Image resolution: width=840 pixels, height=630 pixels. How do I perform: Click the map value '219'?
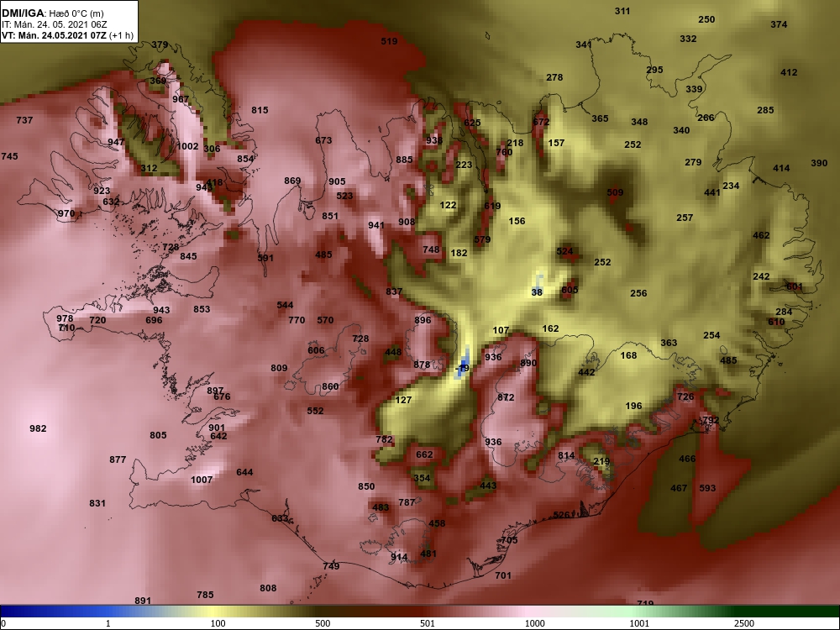tap(601, 460)
